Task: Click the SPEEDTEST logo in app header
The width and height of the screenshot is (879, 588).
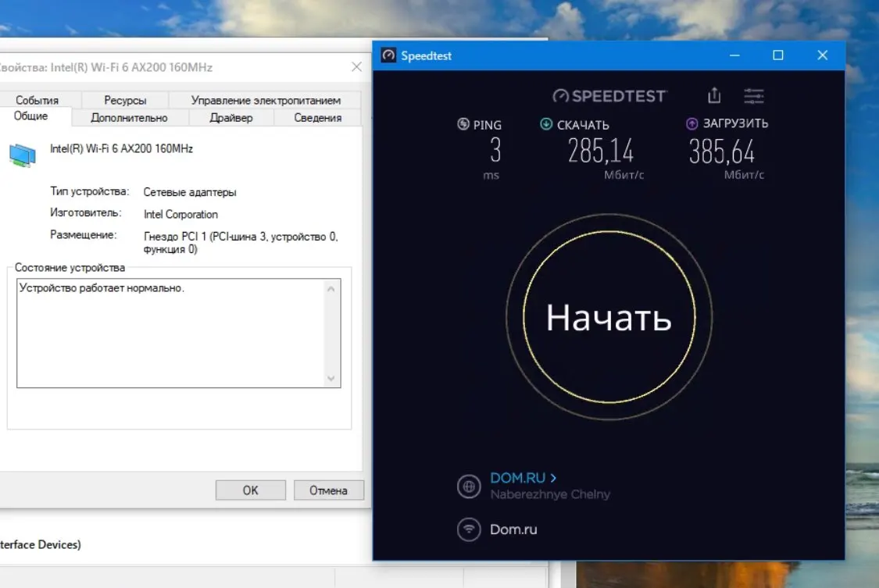Action: click(x=609, y=96)
